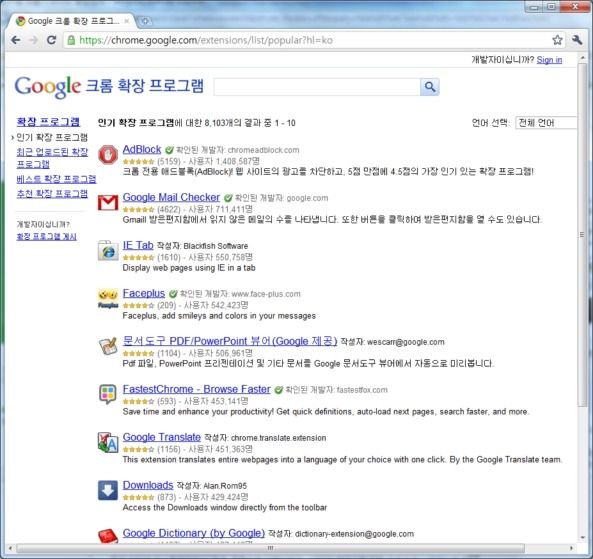Click the green HTTPS lock icon
This screenshot has height=559, width=593.
(x=71, y=40)
